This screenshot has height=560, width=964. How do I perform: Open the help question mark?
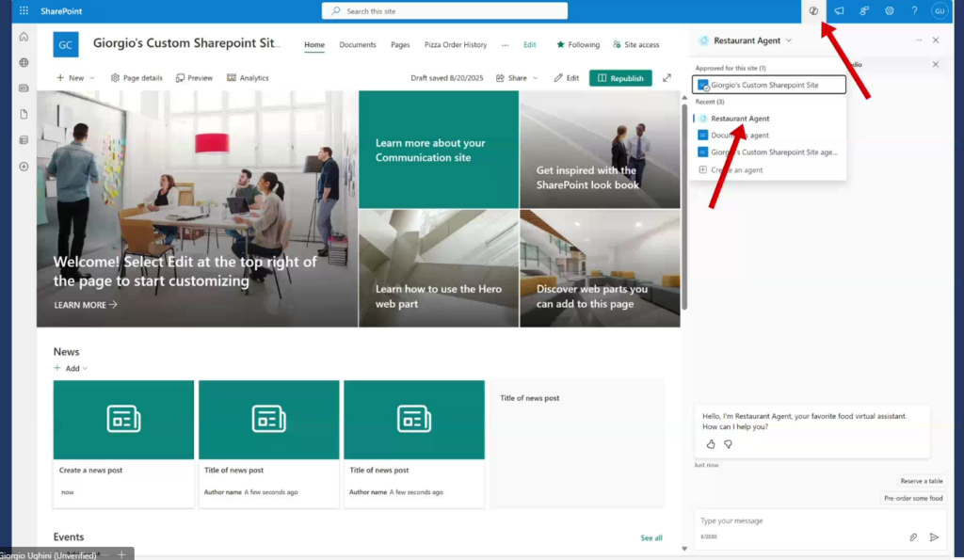[914, 10]
